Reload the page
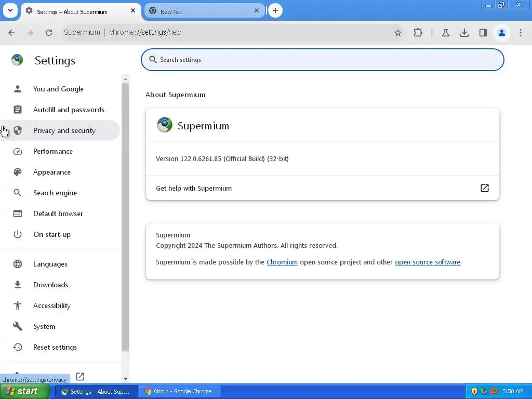The width and height of the screenshot is (532, 399). click(x=49, y=33)
